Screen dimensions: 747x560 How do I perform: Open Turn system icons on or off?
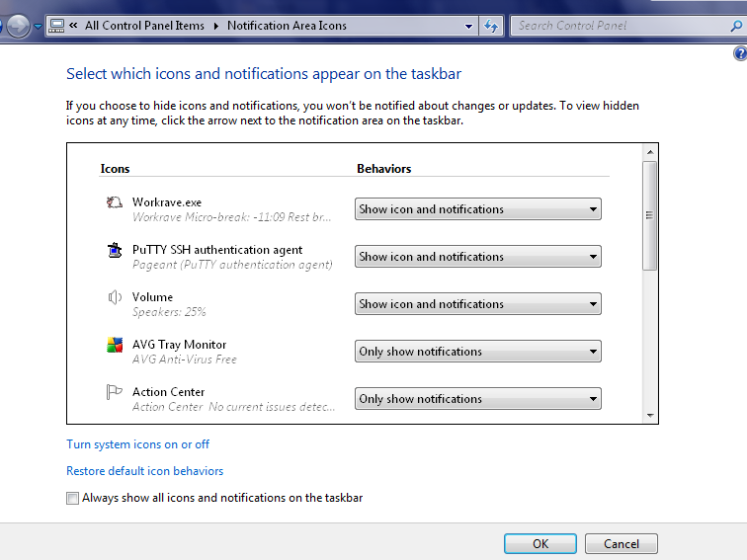click(x=137, y=444)
